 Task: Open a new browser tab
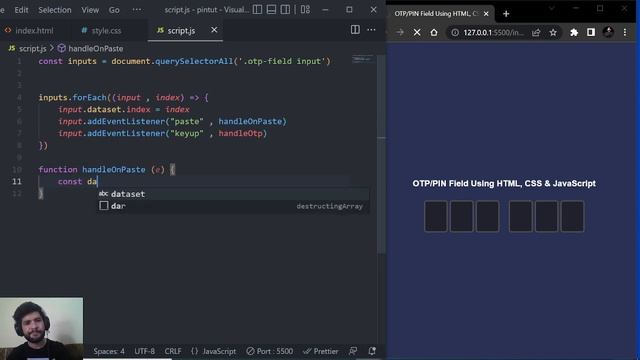(506, 14)
